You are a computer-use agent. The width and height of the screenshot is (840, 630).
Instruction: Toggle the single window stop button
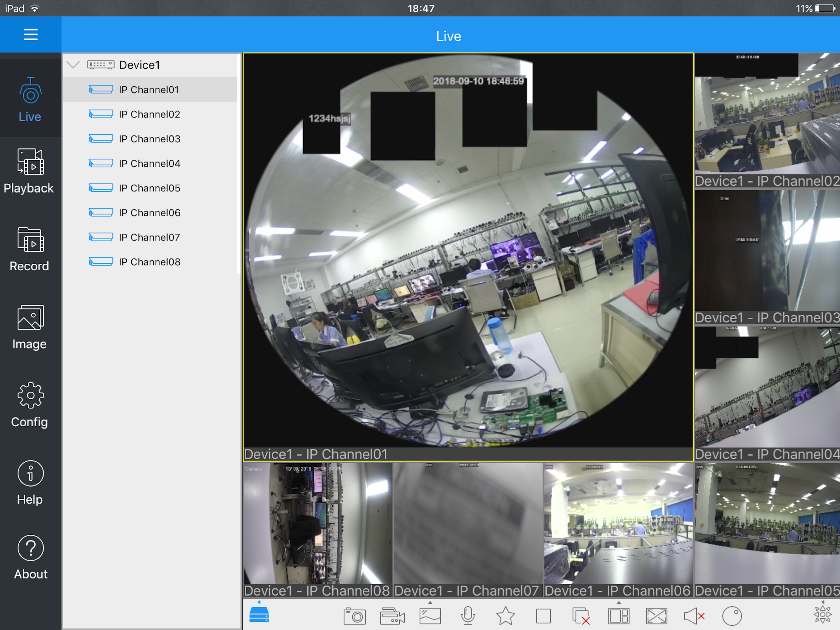(x=543, y=616)
